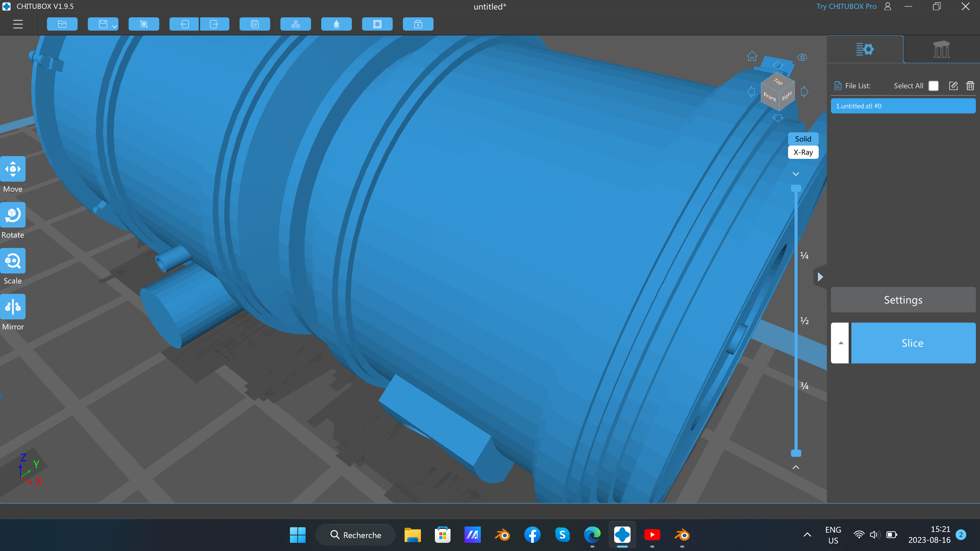Switch to X-Ray view mode

click(x=803, y=152)
